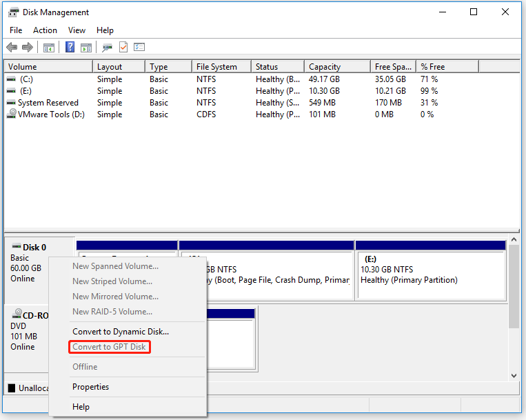Click the drive icon beside (E:)

(x=12, y=91)
